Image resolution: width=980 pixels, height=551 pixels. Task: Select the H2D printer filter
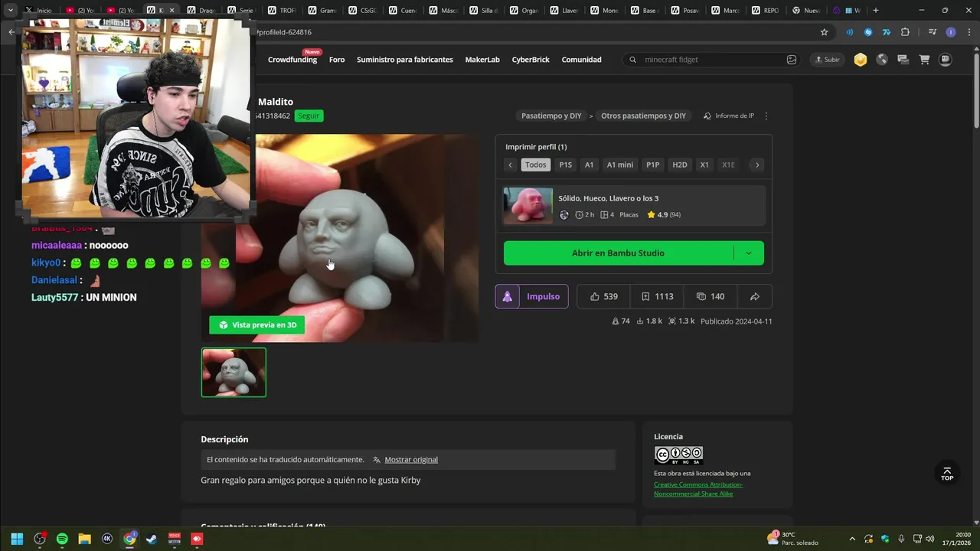coord(680,165)
